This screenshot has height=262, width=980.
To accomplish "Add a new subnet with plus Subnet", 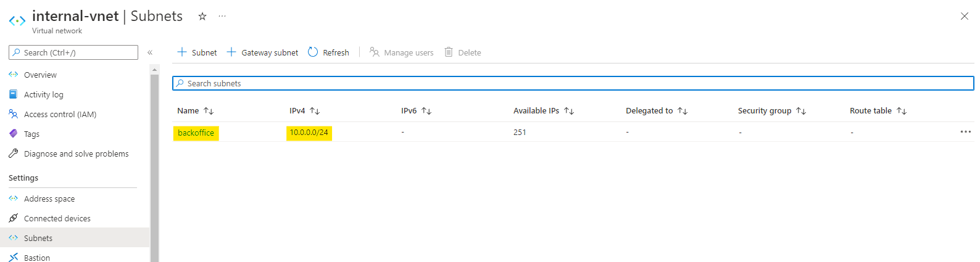I will pyautogui.click(x=197, y=52).
